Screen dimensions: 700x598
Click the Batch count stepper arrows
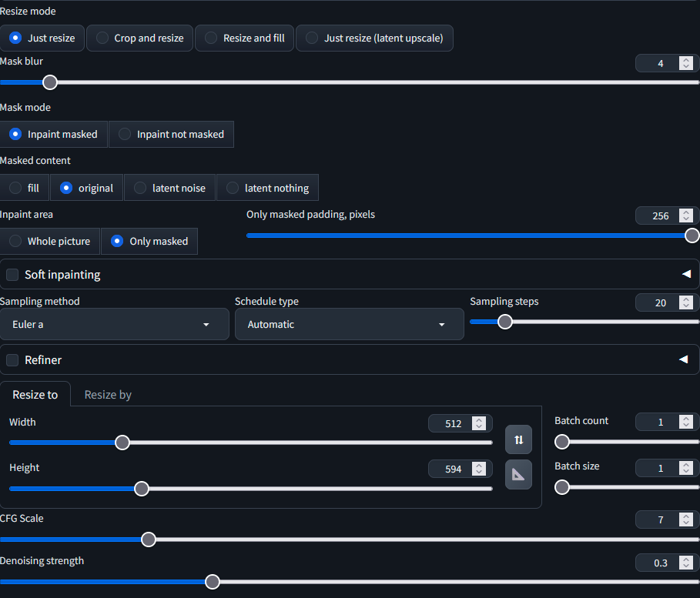686,423
